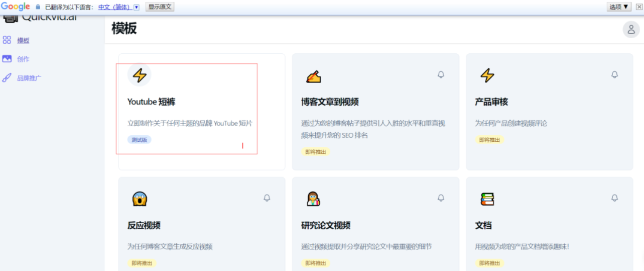This screenshot has height=271, width=644.
Task: Click the Quickvid.ai logo icon
Action: click(11, 19)
